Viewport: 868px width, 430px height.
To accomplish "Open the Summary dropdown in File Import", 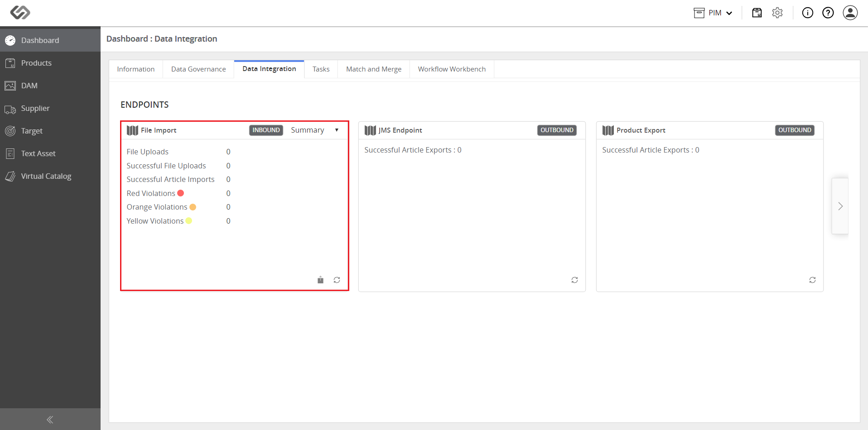I will tap(315, 130).
